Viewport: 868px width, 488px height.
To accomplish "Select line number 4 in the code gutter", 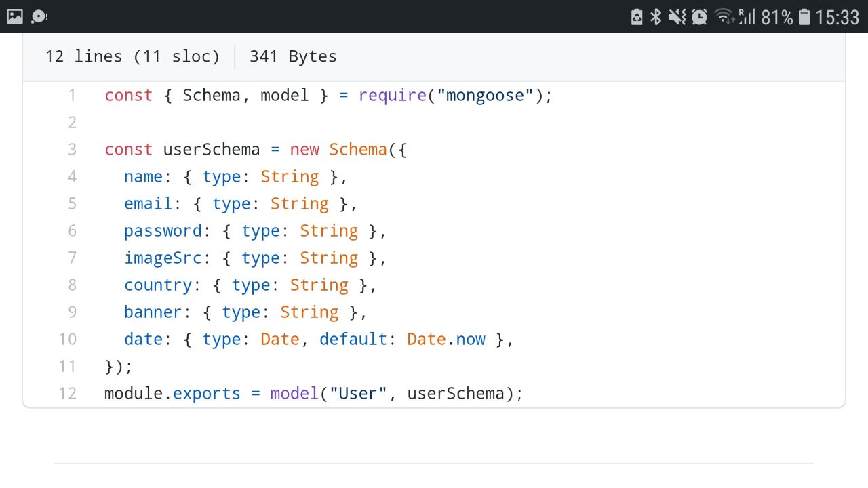I will (72, 177).
